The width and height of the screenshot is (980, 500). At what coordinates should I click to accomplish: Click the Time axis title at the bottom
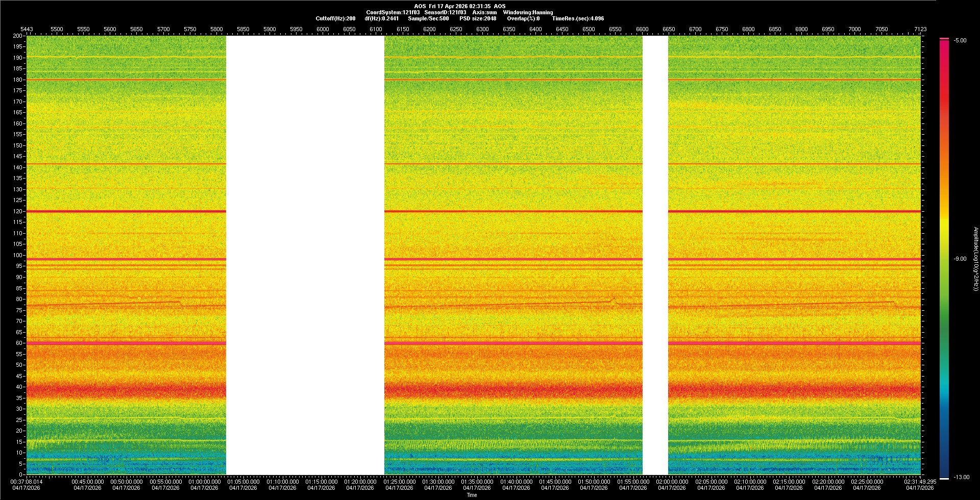472,495
